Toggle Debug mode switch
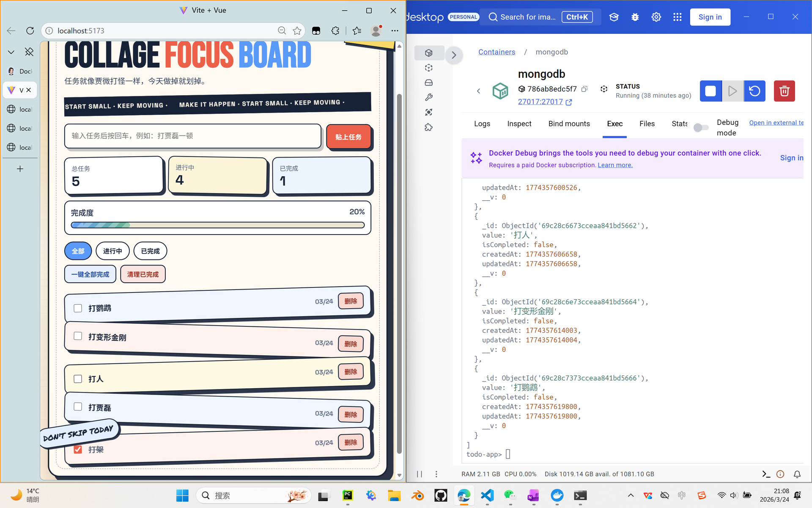This screenshot has height=508, width=812. coord(701,127)
